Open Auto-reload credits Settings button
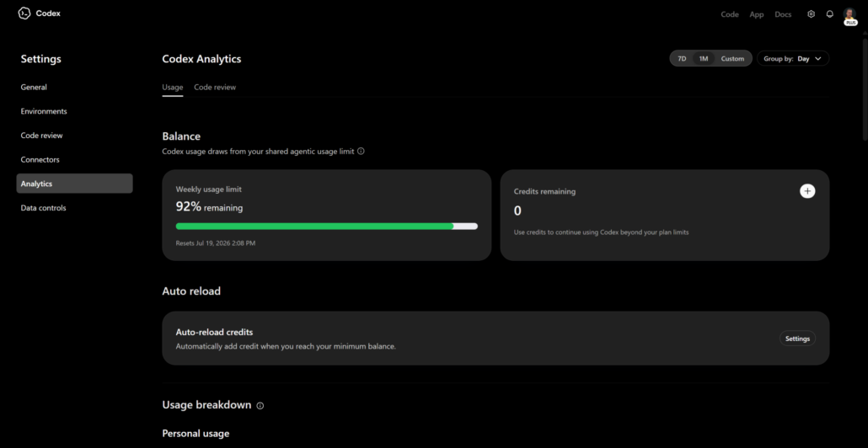This screenshot has height=448, width=868. (x=797, y=339)
